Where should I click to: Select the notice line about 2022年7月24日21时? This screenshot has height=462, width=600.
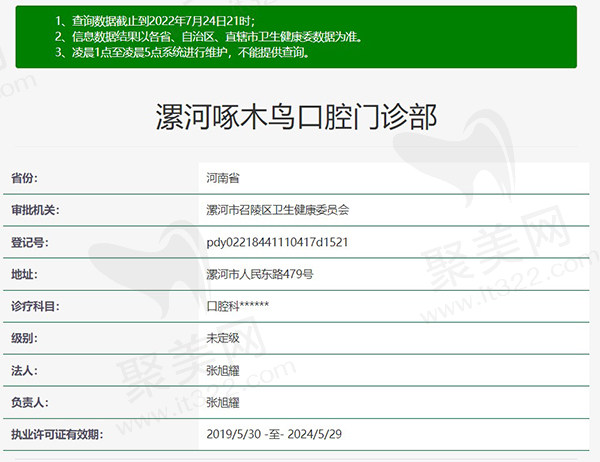click(x=155, y=21)
